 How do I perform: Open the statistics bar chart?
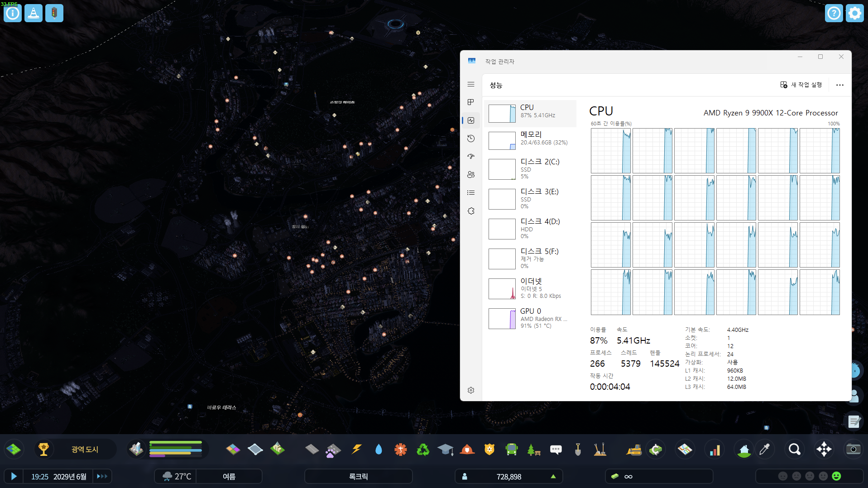click(715, 449)
